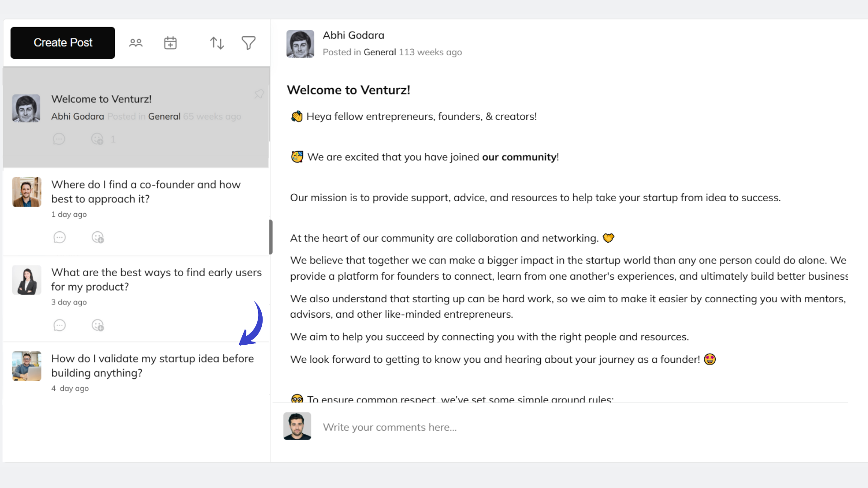Open the early users question post
The width and height of the screenshot is (868, 488).
point(156,279)
